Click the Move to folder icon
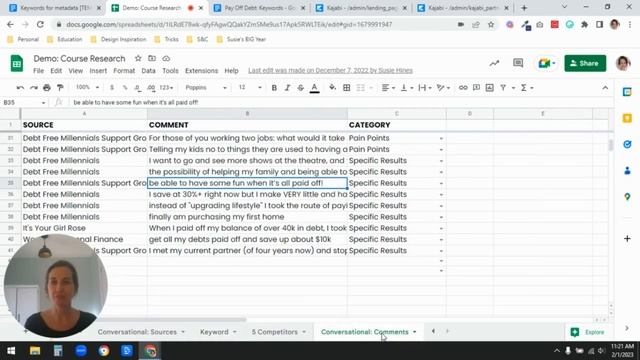Image resolution: width=640 pixels, height=360 pixels. (x=152, y=58)
